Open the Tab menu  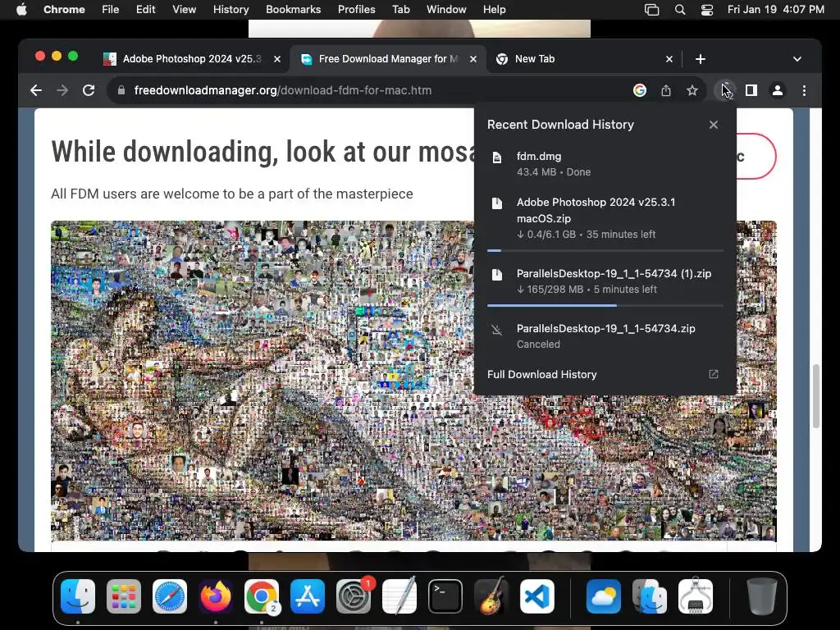point(400,10)
